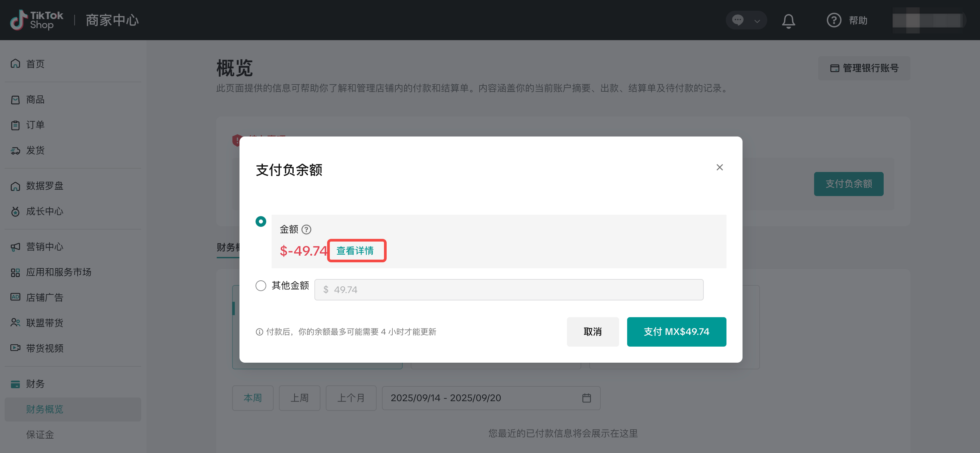Screen dimensions: 980x453
Task: Click the 店铺广告 AD icon
Action: pyautogui.click(x=15, y=297)
